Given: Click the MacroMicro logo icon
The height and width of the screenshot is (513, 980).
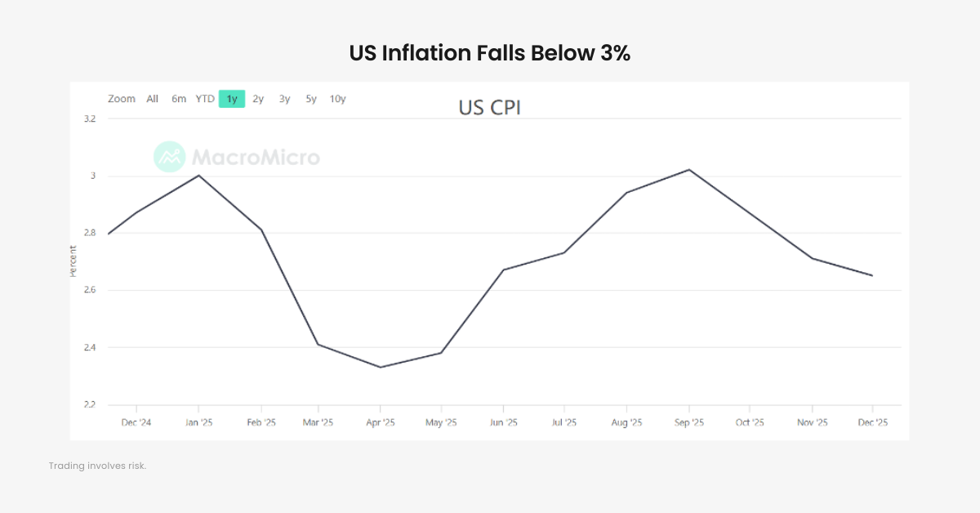Looking at the screenshot, I should coord(169,158).
